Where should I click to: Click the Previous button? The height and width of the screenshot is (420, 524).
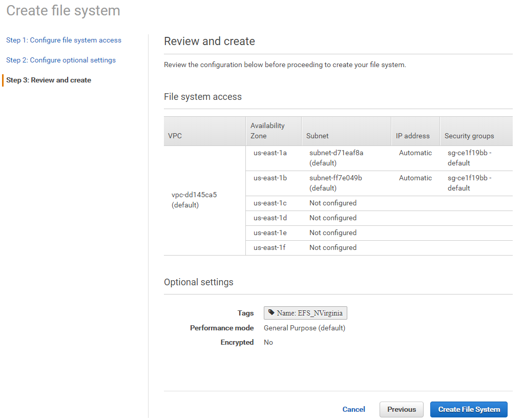coord(401,409)
